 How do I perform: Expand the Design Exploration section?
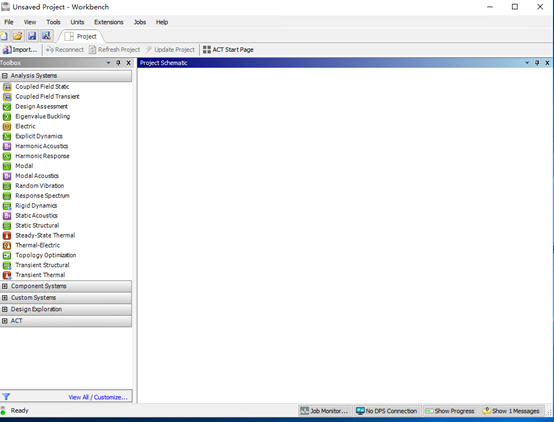pyautogui.click(x=5, y=309)
